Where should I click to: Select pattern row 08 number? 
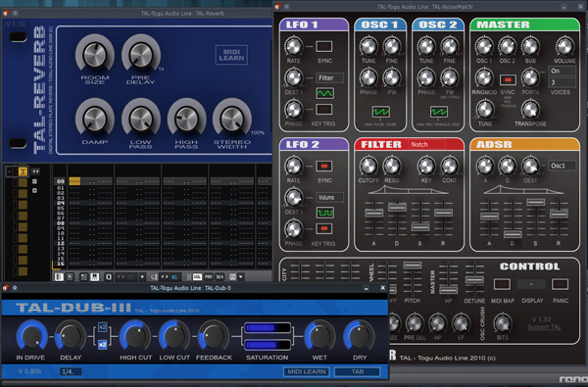coord(61,223)
